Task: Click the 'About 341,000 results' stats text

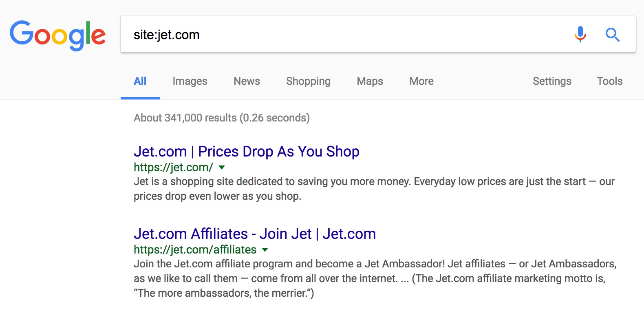Action: pos(222,118)
